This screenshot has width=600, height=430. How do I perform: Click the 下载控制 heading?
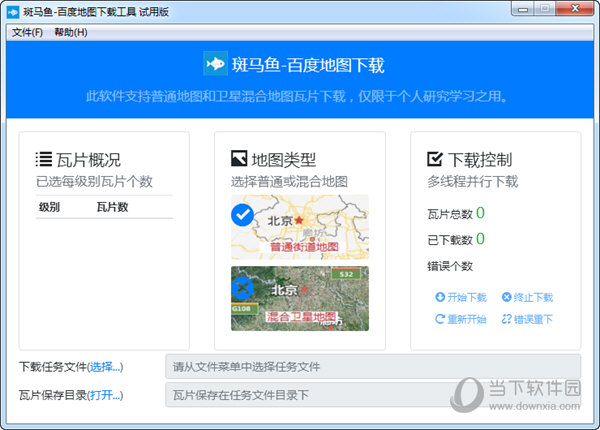coord(480,160)
